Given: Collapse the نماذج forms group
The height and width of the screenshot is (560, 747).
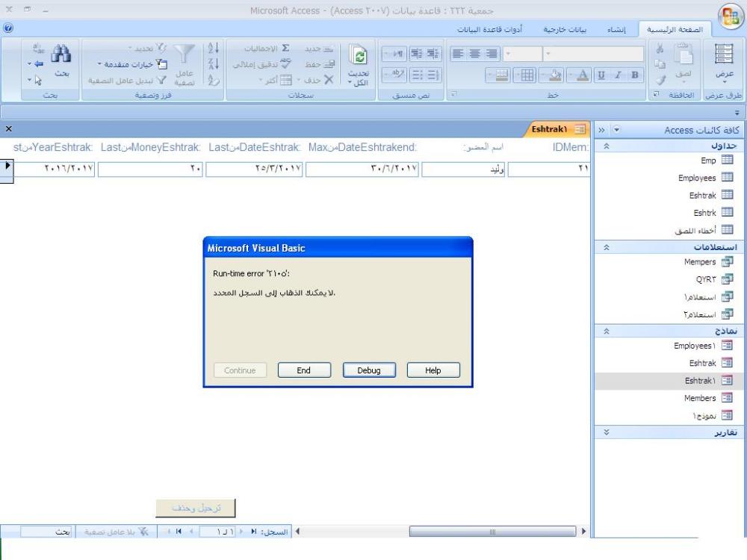Looking at the screenshot, I should pyautogui.click(x=607, y=331).
